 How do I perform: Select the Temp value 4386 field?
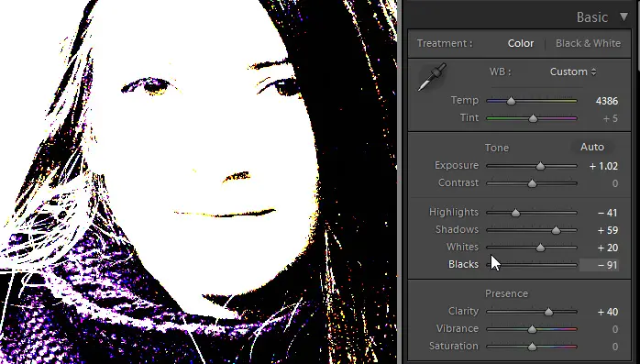(x=606, y=101)
